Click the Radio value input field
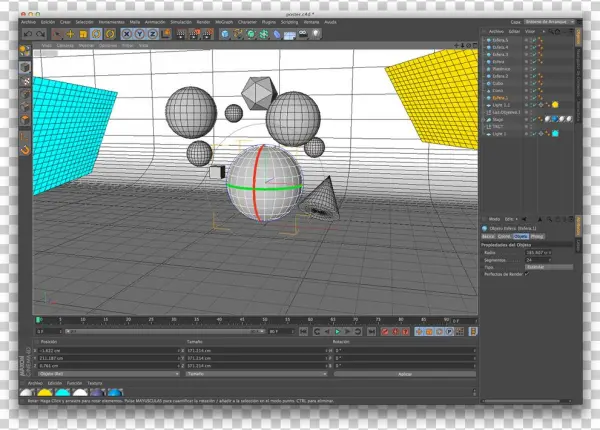 tap(540, 253)
